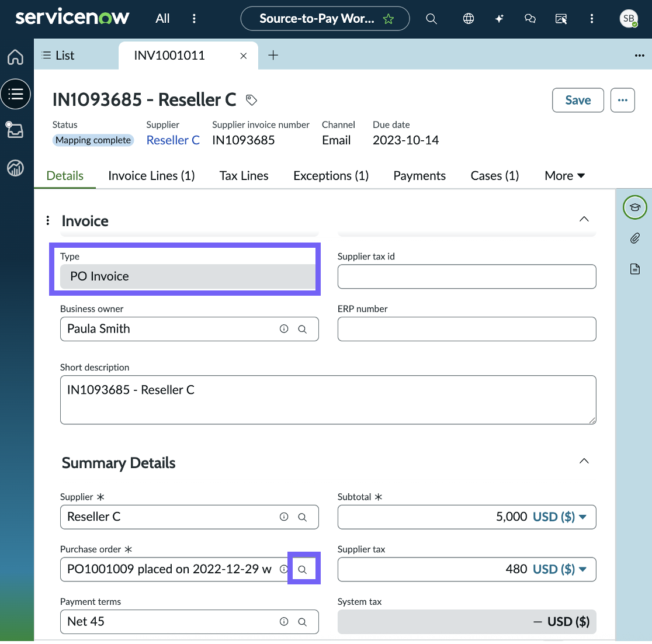Click the tag icon beside record title

[251, 100]
